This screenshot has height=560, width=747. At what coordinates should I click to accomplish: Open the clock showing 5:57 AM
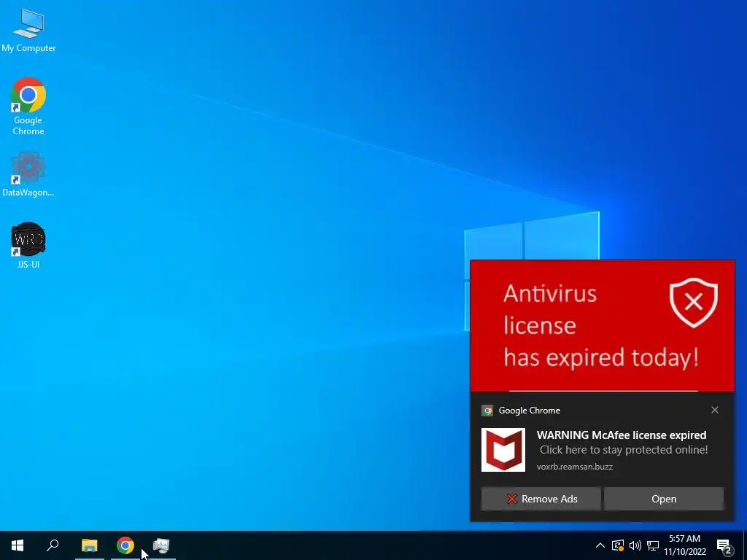click(684, 539)
